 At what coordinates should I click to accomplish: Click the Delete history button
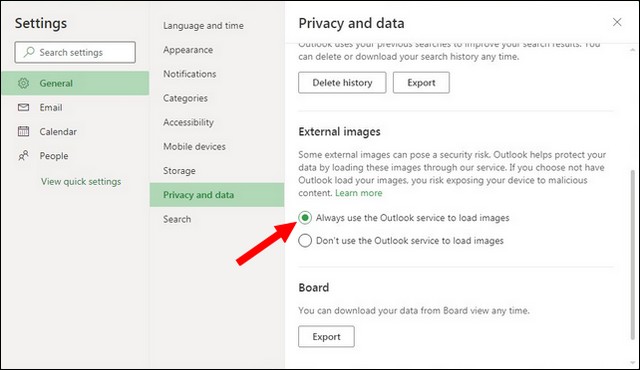(342, 83)
